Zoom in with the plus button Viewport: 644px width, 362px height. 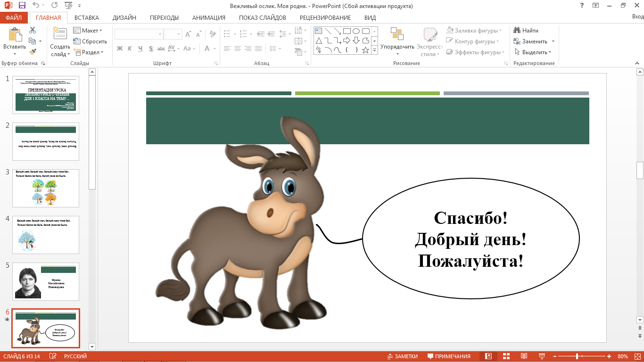[609, 356]
